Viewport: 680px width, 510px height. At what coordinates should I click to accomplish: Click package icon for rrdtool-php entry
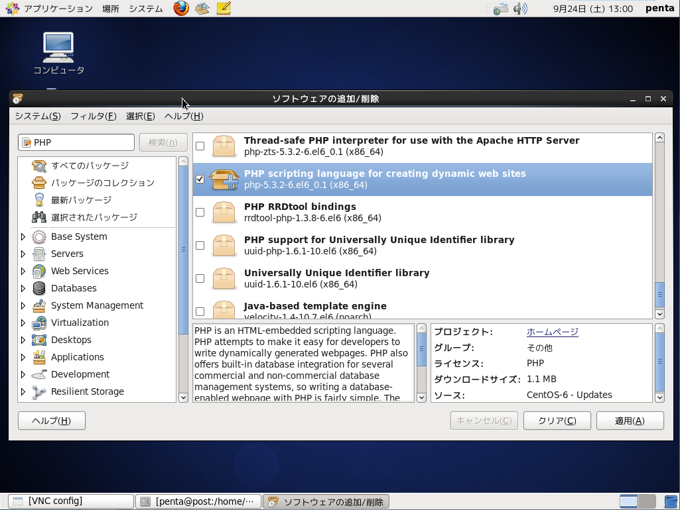click(224, 212)
